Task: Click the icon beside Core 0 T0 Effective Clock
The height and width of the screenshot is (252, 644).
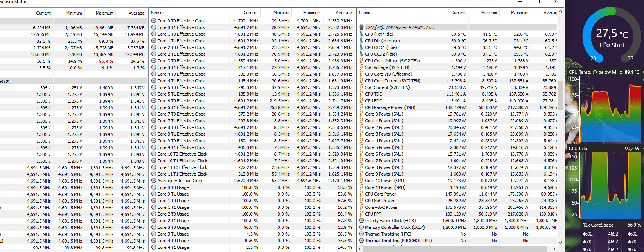Action: click(x=154, y=21)
